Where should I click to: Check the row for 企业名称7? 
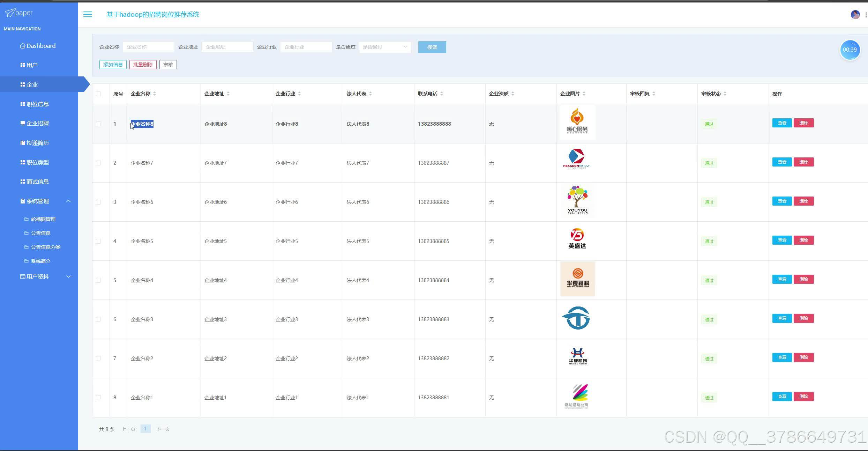coord(98,163)
